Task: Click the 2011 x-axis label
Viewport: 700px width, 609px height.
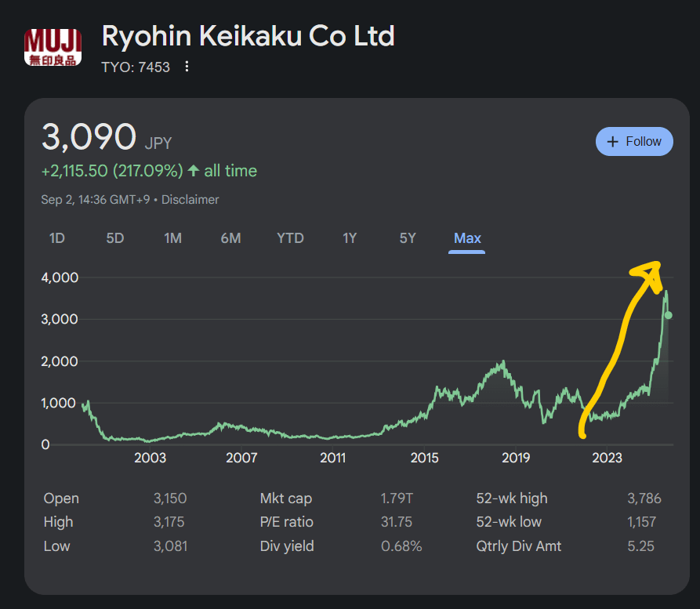Action: pyautogui.click(x=332, y=458)
